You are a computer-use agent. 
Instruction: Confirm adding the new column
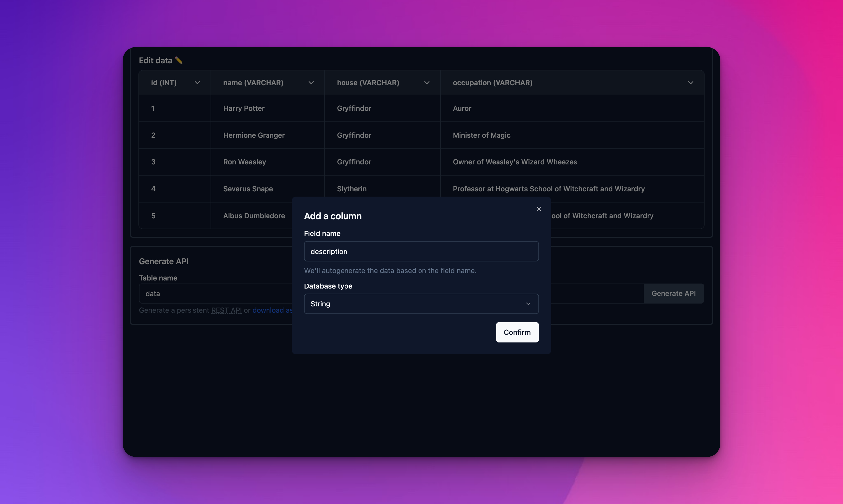[517, 332]
